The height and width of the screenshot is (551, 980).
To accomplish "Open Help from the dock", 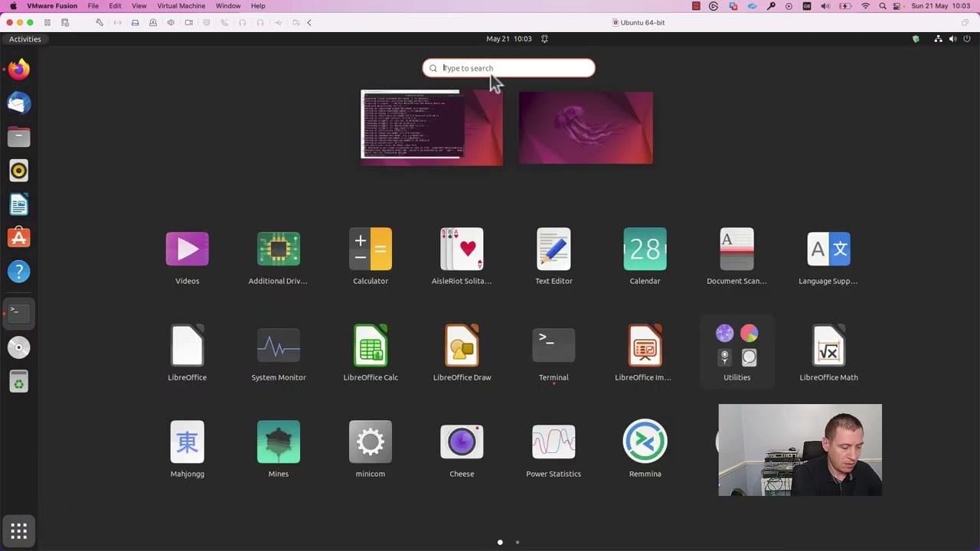I will (19, 272).
